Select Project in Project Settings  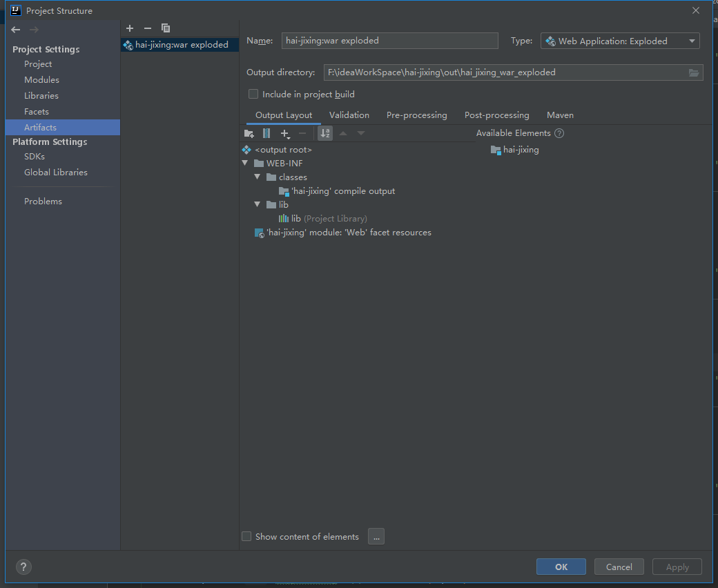(x=38, y=64)
